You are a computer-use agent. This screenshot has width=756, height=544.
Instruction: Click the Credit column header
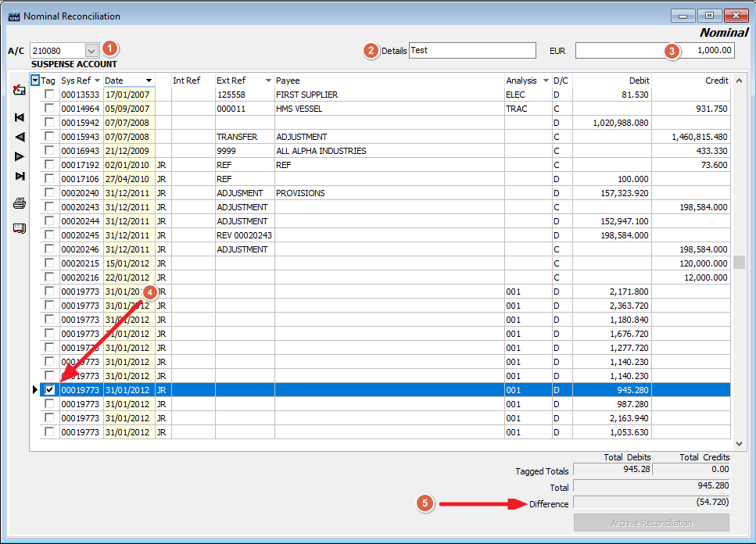[717, 81]
